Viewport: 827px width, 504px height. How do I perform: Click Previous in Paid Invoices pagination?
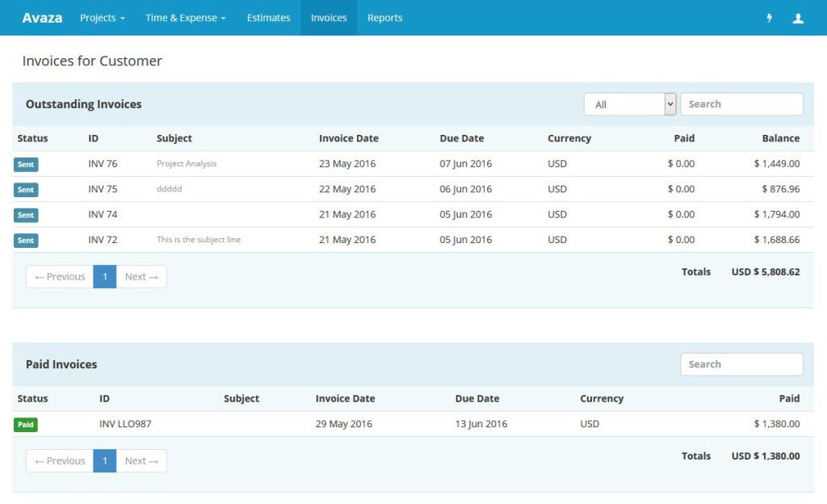tap(59, 460)
